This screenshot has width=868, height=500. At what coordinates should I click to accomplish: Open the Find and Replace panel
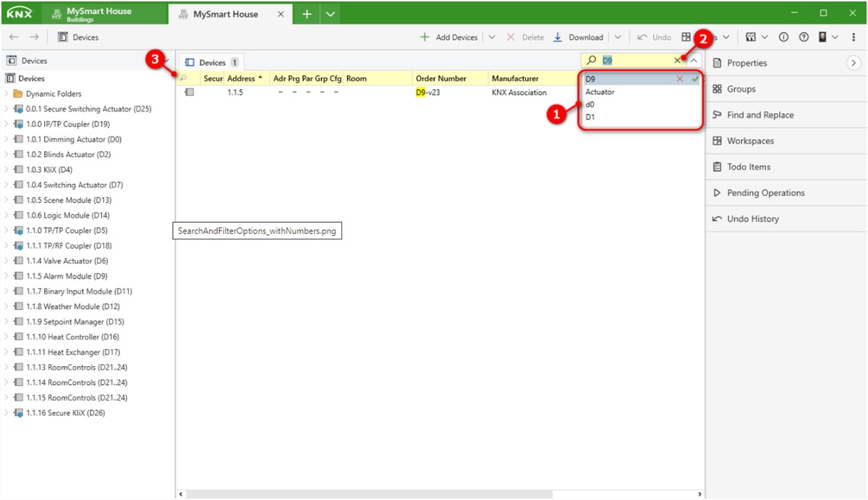786,115
